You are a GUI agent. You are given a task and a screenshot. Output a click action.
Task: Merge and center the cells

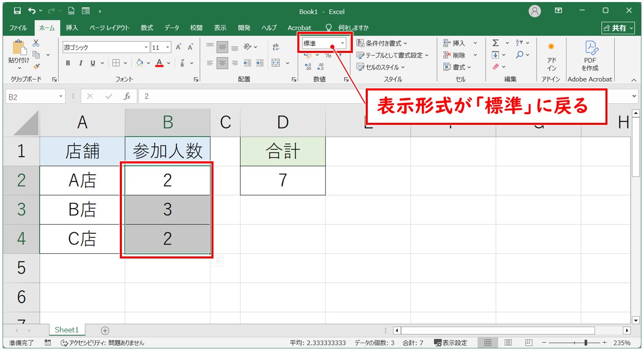[276, 63]
